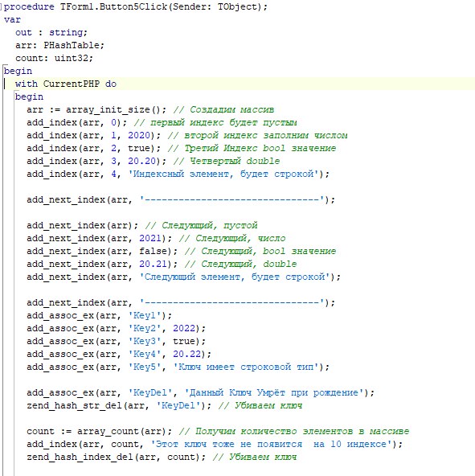This screenshot has width=475, height=476.
Task: Click the comment 'второй индекс заполним числом'
Action: click(x=257, y=135)
